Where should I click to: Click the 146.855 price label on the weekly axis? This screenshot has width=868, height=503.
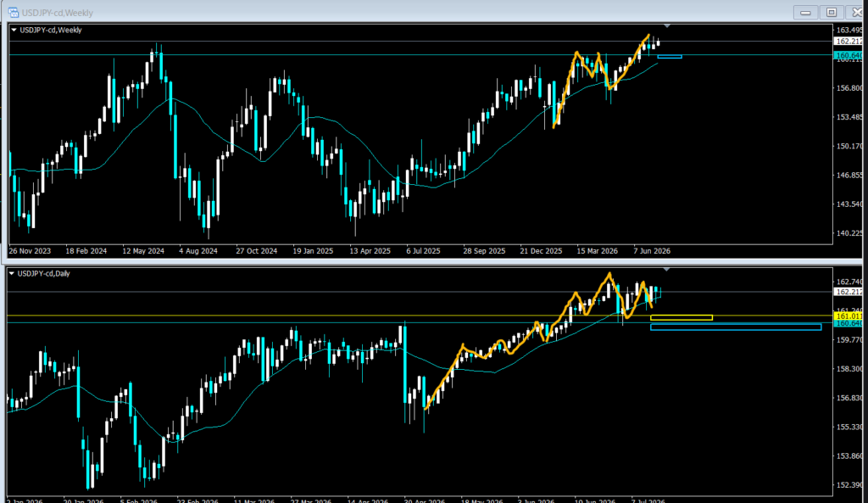(849, 175)
